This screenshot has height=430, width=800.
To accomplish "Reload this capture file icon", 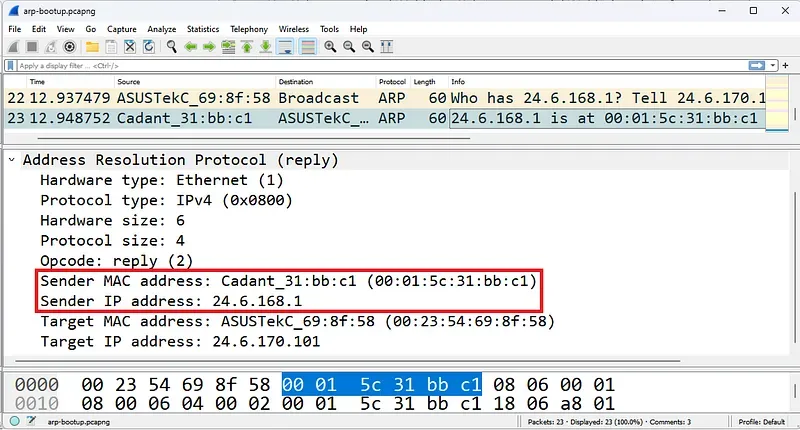I will pos(148,47).
